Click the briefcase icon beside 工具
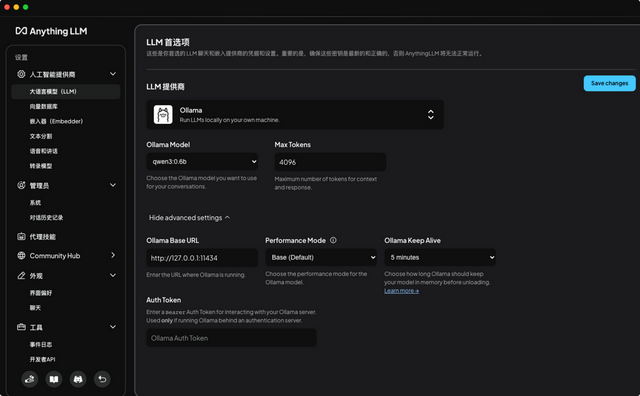 tap(21, 327)
